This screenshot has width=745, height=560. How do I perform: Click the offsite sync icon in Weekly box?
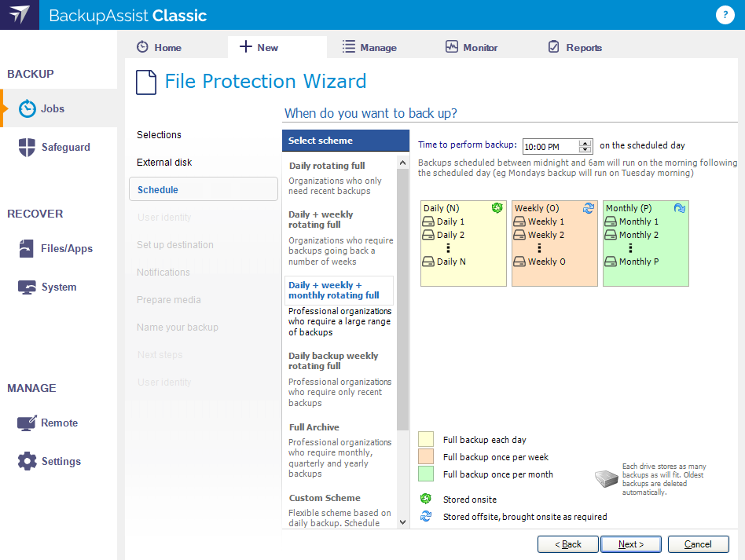(588, 207)
